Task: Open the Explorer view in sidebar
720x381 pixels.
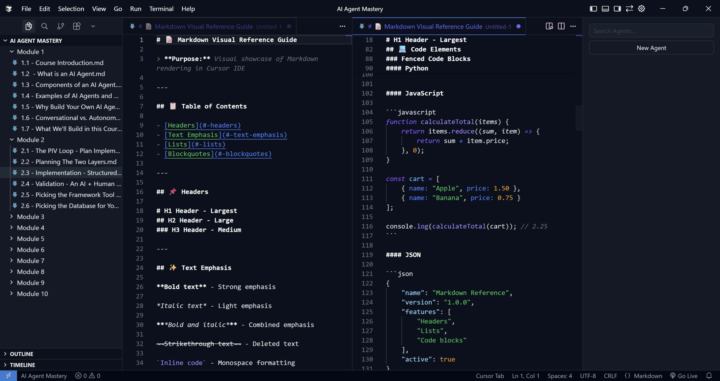Action: click(x=28, y=27)
